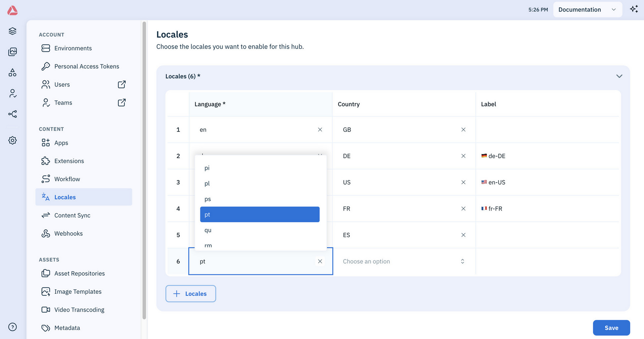Open Video Transcoding in sidebar
644x339 pixels.
[x=84, y=310]
